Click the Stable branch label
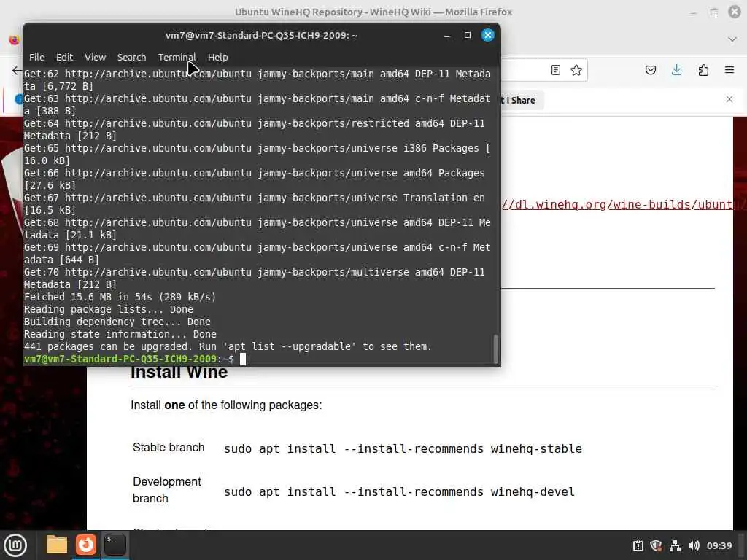747x560 pixels. (169, 447)
